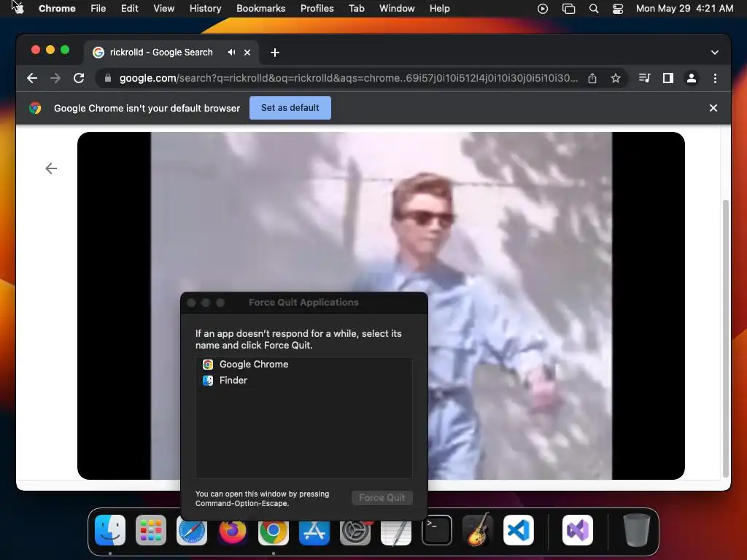This screenshot has width=747, height=560.
Task: Launch Visual Studio from the Dock
Action: click(x=578, y=530)
